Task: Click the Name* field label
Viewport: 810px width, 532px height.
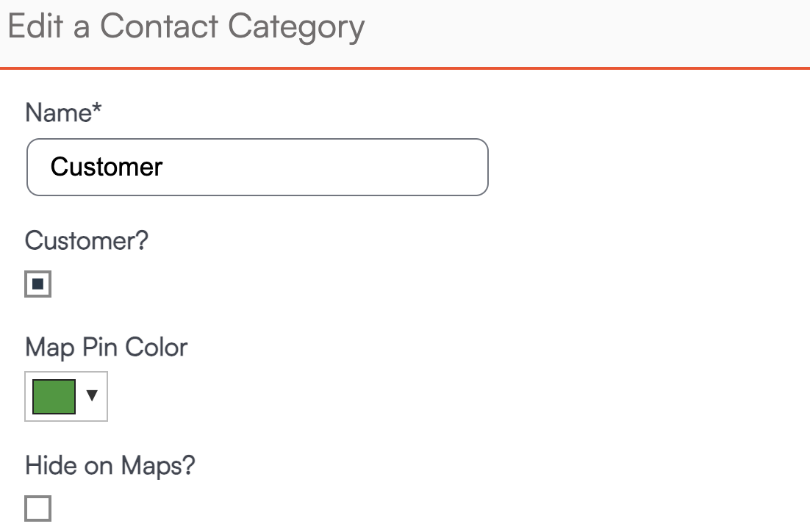Action: [x=64, y=113]
